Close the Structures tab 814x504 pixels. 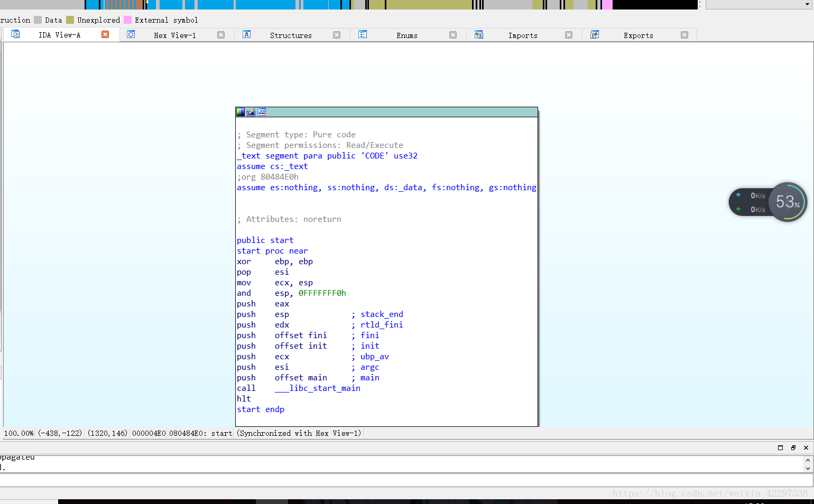click(x=337, y=35)
